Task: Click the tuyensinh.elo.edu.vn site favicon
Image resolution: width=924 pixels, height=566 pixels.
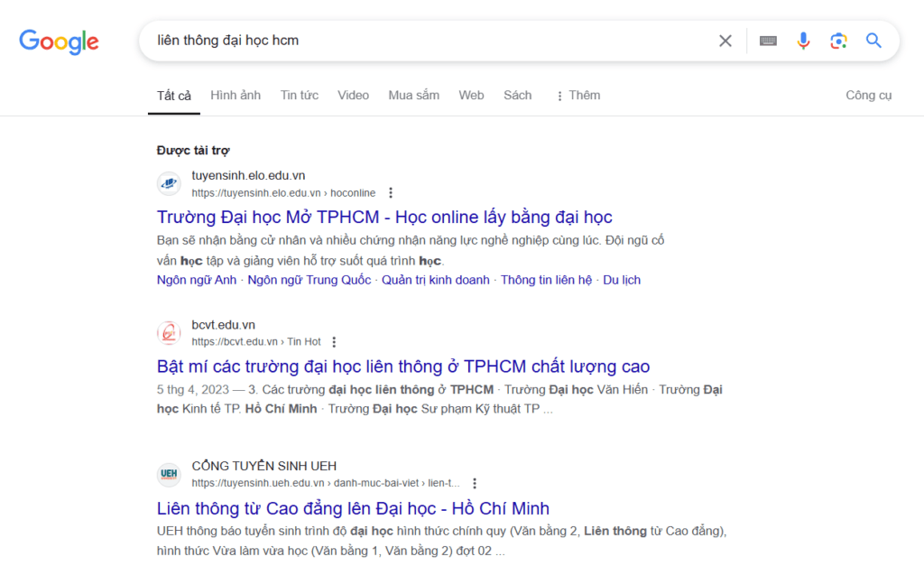Action: click(x=169, y=183)
